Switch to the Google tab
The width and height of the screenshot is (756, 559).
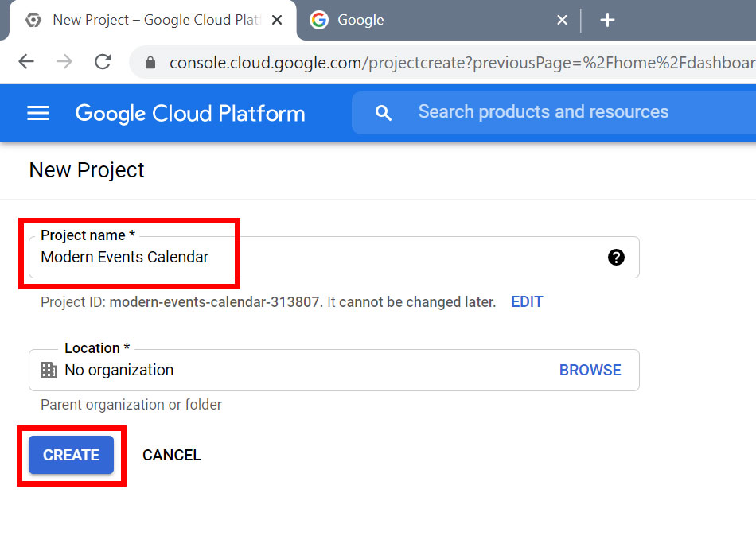(x=438, y=20)
